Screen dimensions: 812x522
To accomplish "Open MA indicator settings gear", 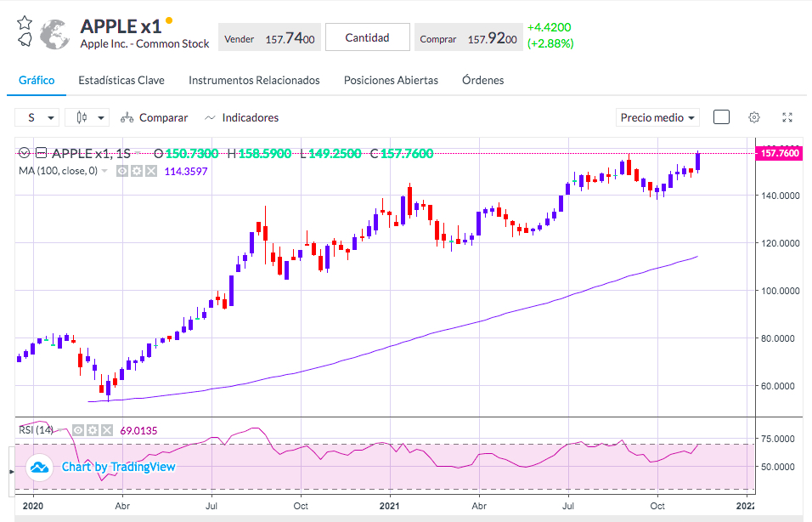I will pyautogui.click(x=137, y=171).
